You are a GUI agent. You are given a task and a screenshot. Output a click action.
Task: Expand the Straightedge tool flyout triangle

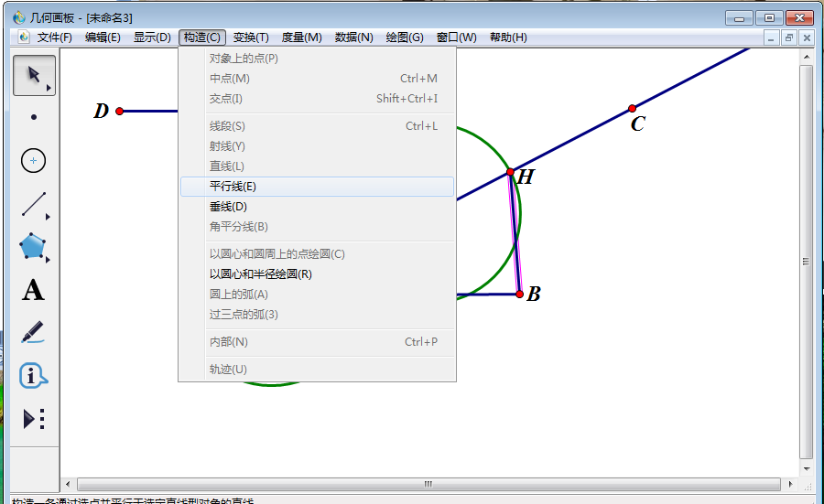[48, 217]
